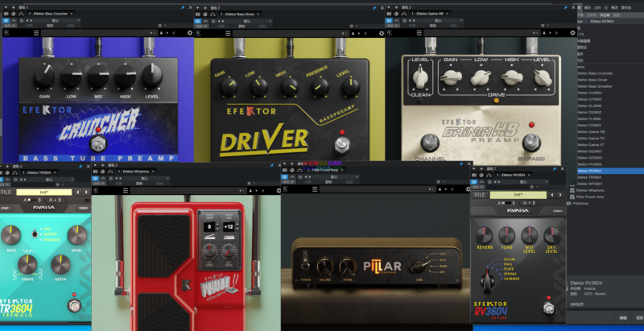The width and height of the screenshot is (644, 331).
Task: Flip the Pillar amp POWER switch
Action: 305,265
